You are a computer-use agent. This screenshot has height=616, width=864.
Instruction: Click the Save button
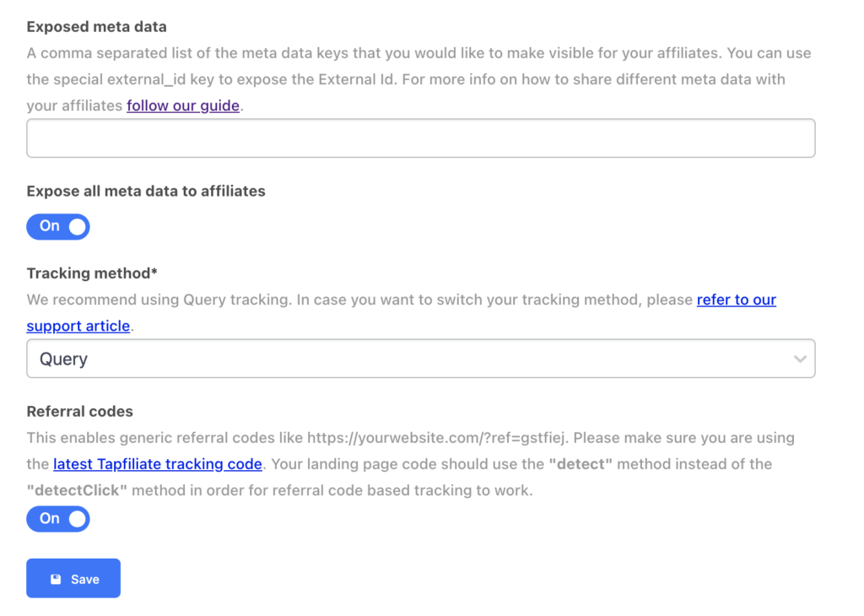[73, 579]
